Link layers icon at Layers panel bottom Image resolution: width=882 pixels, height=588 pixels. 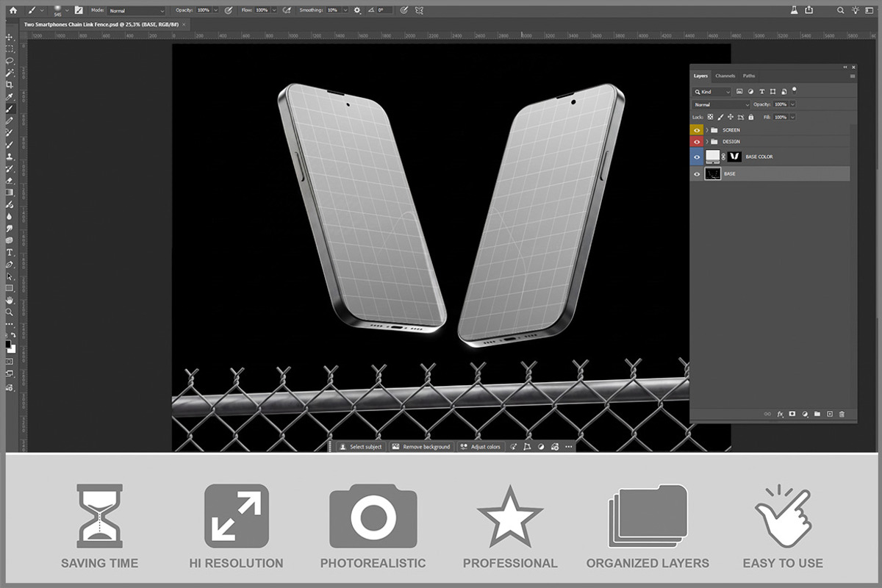click(x=767, y=414)
